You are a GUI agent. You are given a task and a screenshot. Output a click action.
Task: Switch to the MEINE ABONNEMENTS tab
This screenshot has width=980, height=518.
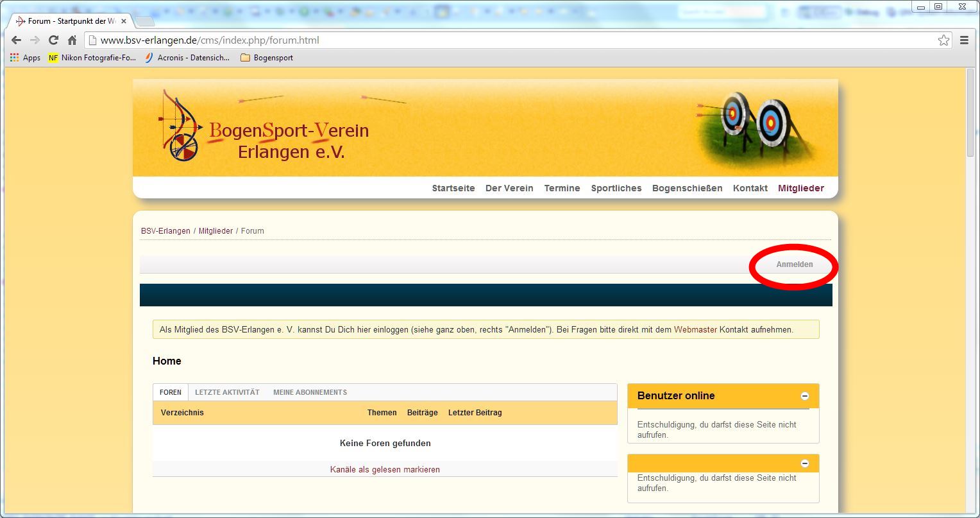(310, 392)
